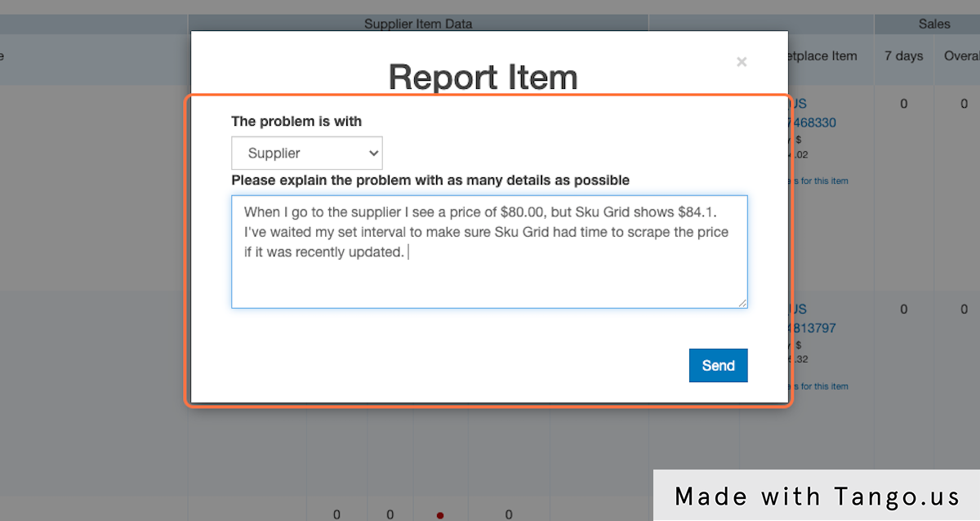Viewport: 980px width, 521px height.
Task: Open the 'The problem is with' Supplier dropdown
Action: tap(307, 154)
